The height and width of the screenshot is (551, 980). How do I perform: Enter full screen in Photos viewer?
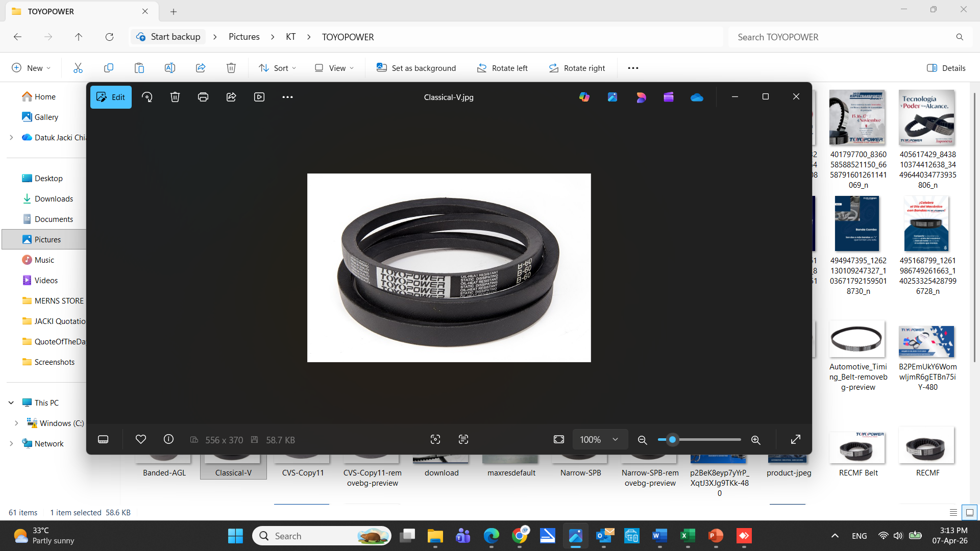(796, 439)
